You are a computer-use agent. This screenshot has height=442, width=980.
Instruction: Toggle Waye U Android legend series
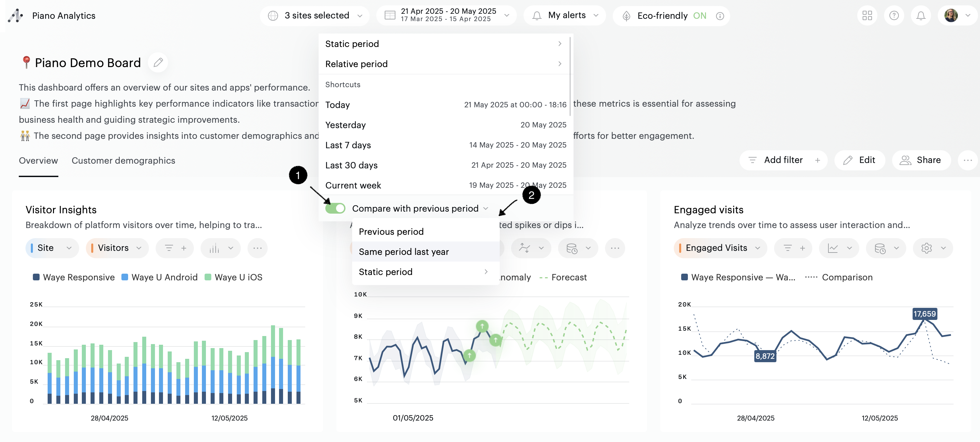[x=160, y=277]
